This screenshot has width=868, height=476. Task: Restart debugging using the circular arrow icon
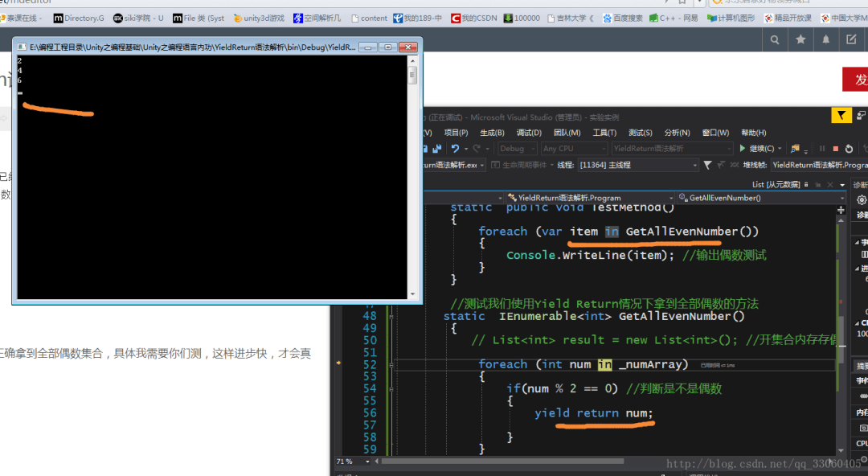(x=848, y=149)
